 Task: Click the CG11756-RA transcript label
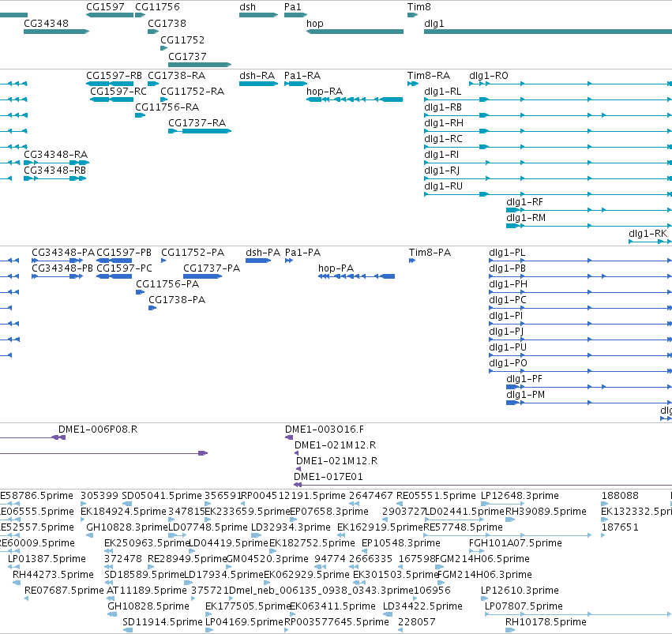(x=167, y=107)
